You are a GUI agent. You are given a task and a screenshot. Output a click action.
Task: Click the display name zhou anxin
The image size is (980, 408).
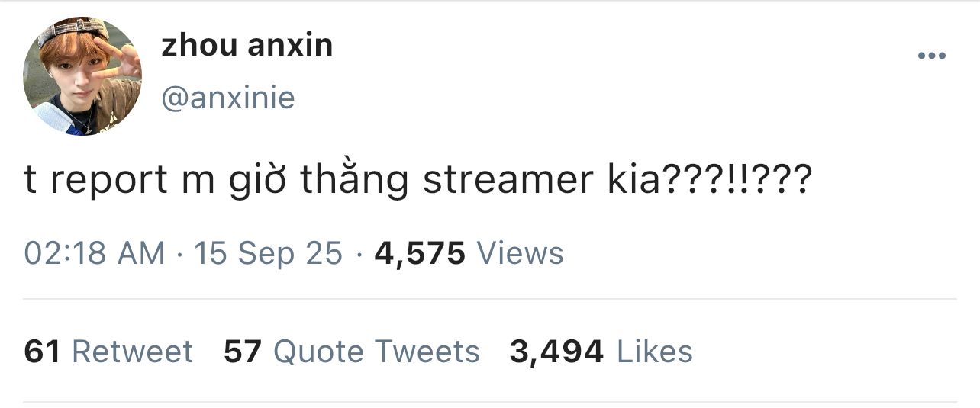point(247,45)
